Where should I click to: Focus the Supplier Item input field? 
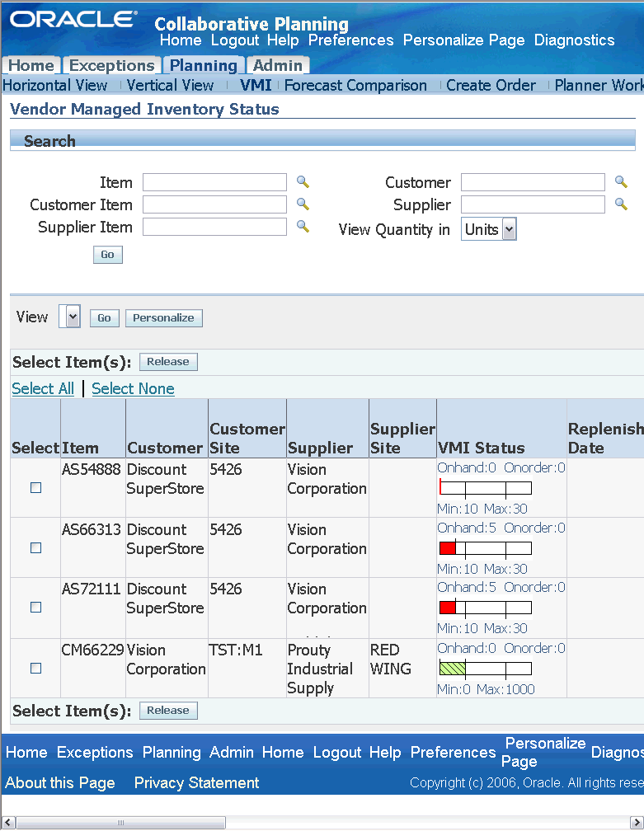pos(214,227)
